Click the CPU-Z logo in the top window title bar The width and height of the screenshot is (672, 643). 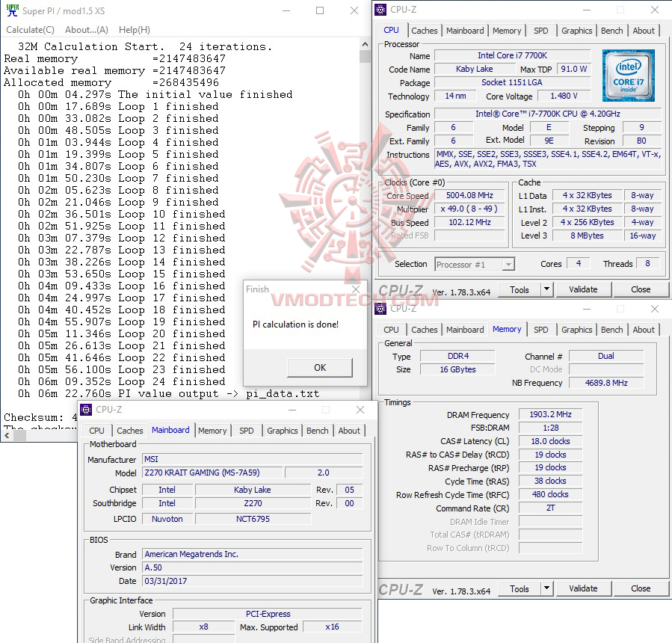tap(381, 9)
